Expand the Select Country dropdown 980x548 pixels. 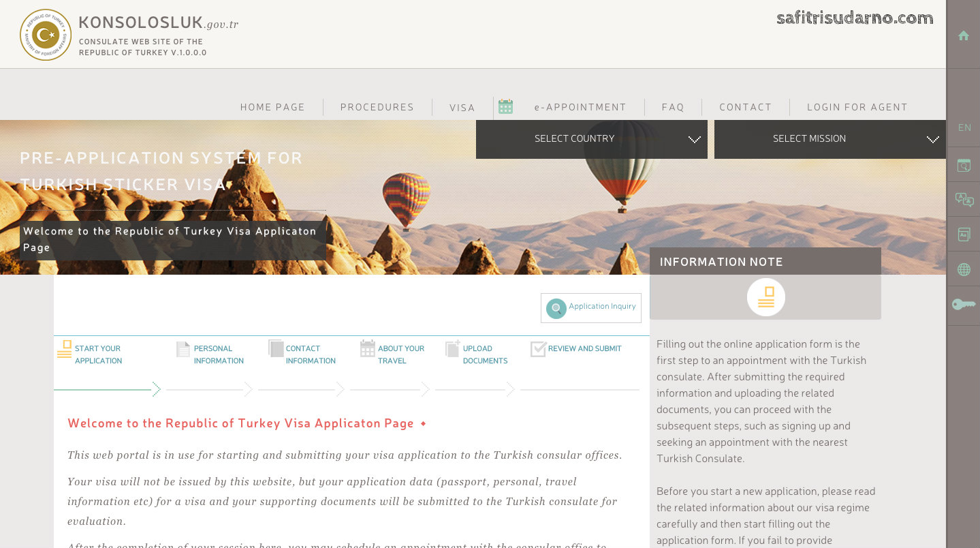point(591,139)
